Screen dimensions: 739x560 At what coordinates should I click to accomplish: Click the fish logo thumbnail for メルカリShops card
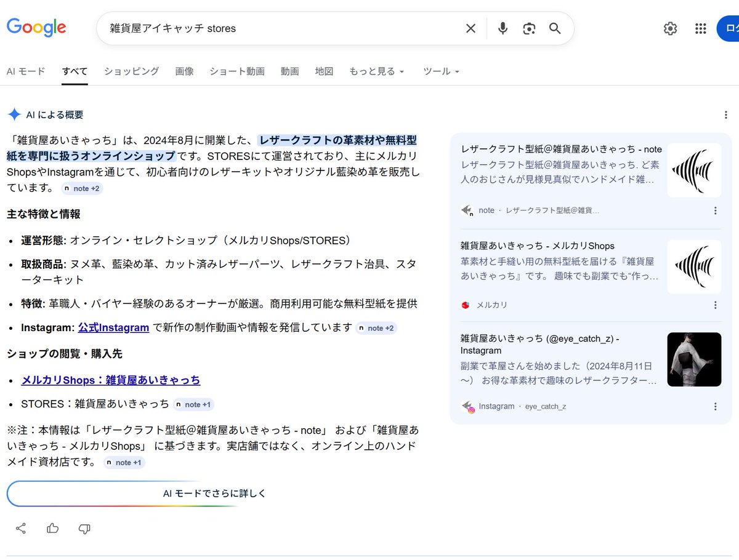click(x=694, y=266)
